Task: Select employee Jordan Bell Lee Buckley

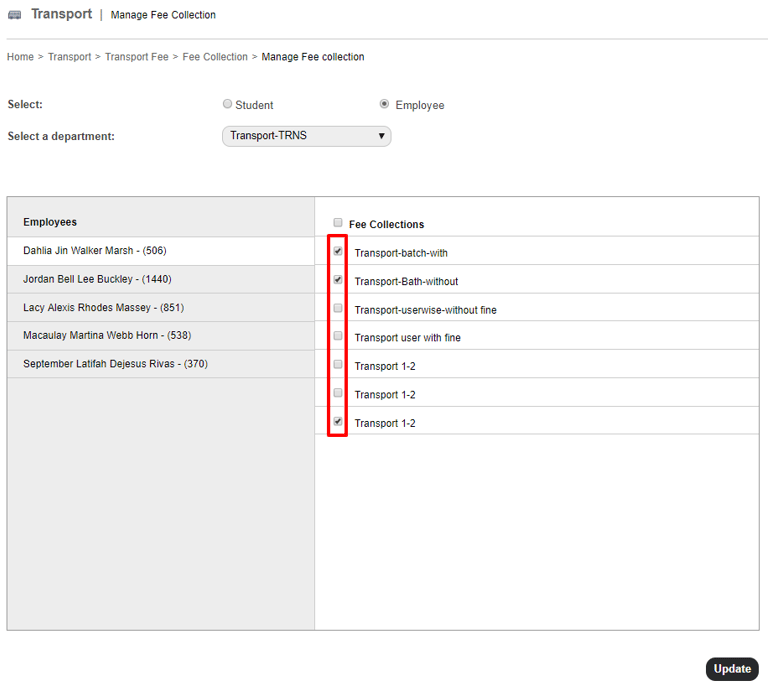Action: [97, 279]
